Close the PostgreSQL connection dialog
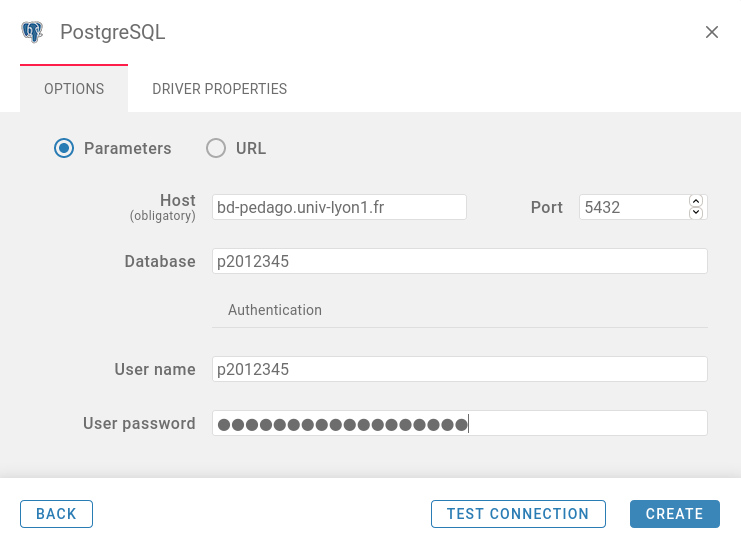 (x=712, y=32)
